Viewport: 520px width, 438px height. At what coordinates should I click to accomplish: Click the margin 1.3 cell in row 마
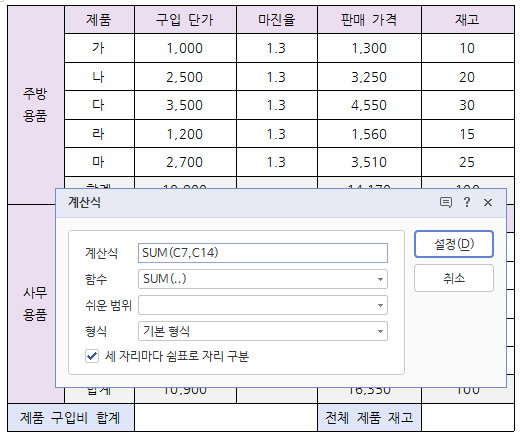[x=277, y=162]
